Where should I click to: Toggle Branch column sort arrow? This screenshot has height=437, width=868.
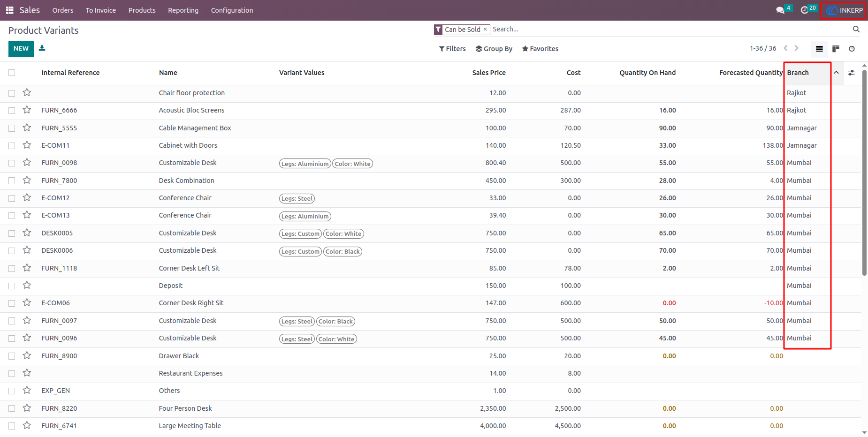[x=836, y=73]
